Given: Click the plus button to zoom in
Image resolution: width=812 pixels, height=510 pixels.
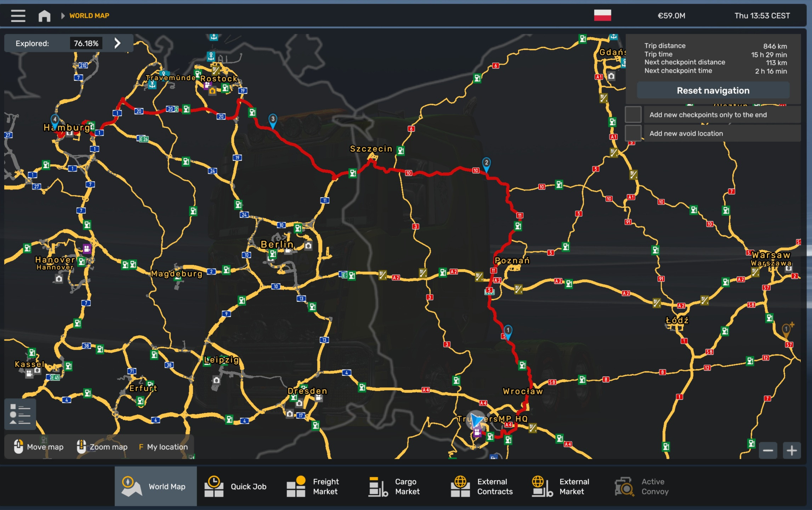Looking at the screenshot, I should (792, 450).
